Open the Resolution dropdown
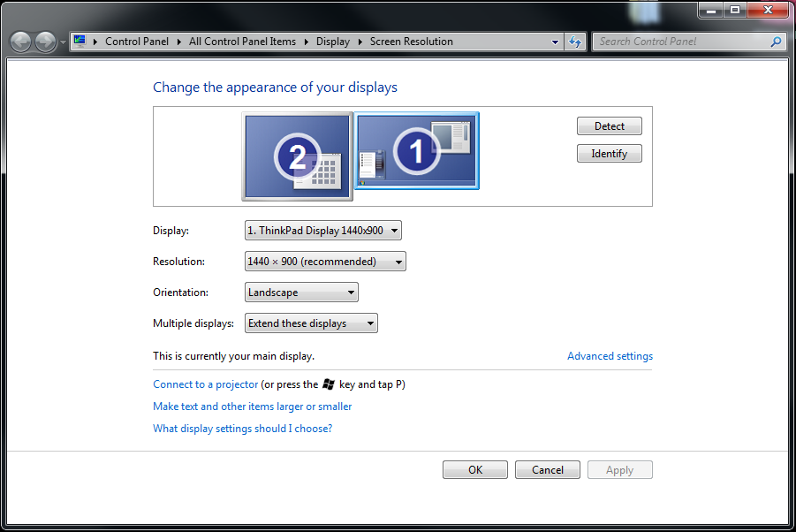The image size is (796, 532). 325,262
